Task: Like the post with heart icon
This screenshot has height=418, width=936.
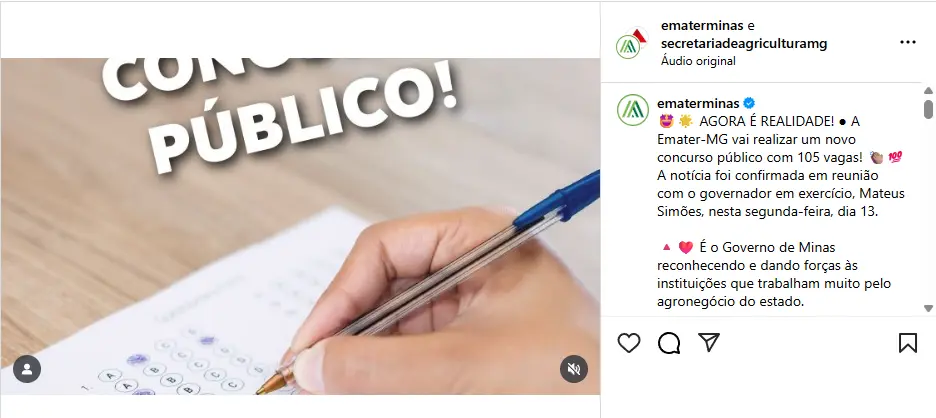Action: click(x=629, y=343)
